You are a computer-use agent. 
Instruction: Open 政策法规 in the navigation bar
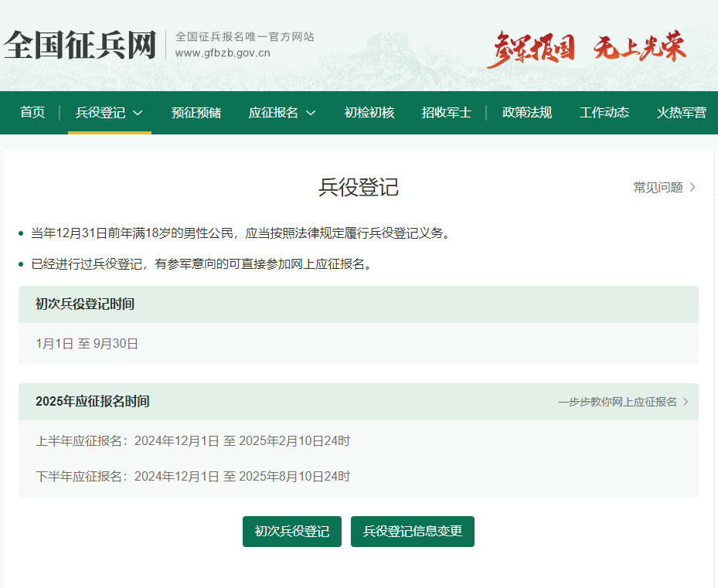coord(527,113)
